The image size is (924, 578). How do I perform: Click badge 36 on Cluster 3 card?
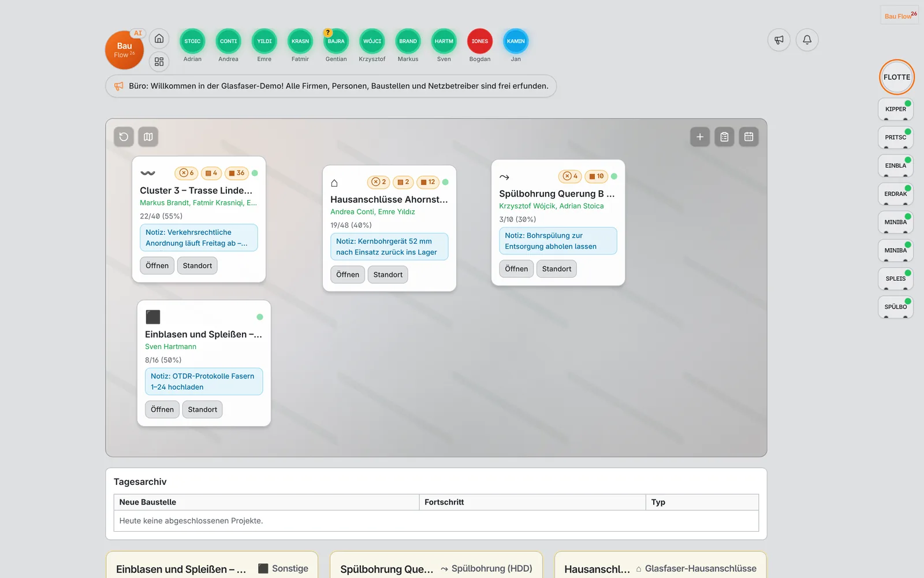tap(236, 173)
